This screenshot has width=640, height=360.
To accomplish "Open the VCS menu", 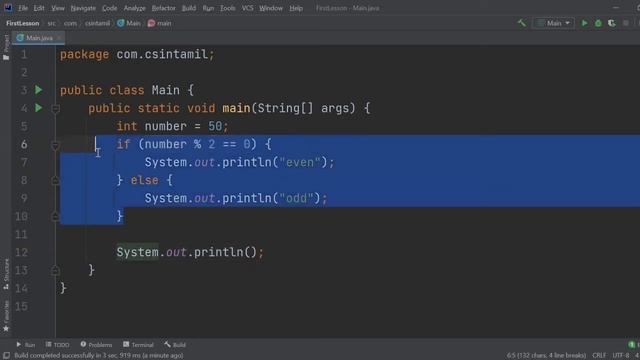I will pos(247,8).
